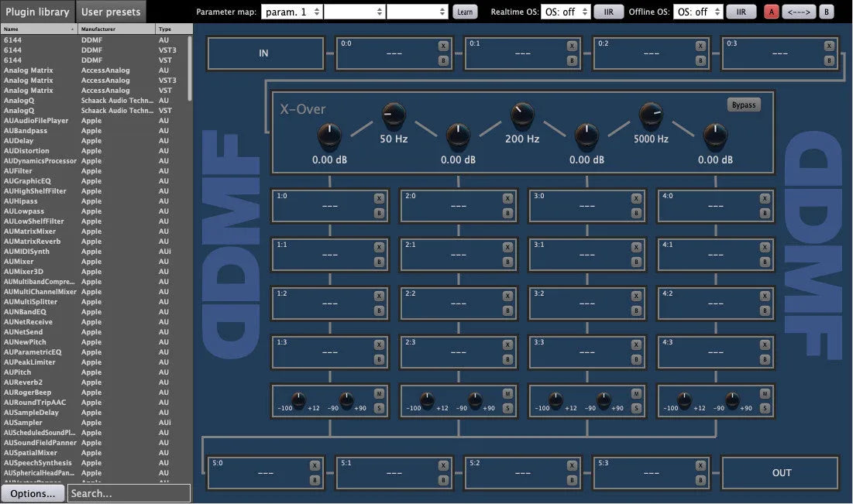The width and height of the screenshot is (853, 504).
Task: Click the Learn button for parameter mapping
Action: pyautogui.click(x=464, y=12)
